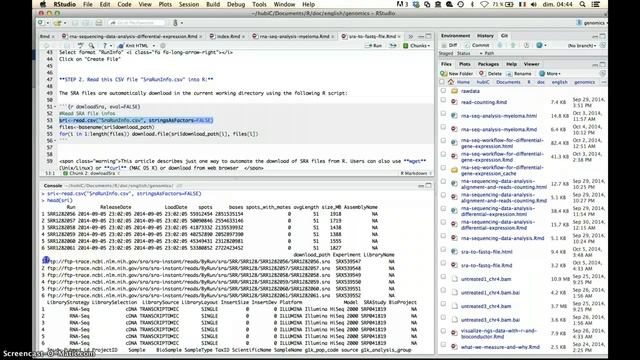This screenshot has width=640, height=360.
Task: Open the Debug menu
Action: click(236, 4)
